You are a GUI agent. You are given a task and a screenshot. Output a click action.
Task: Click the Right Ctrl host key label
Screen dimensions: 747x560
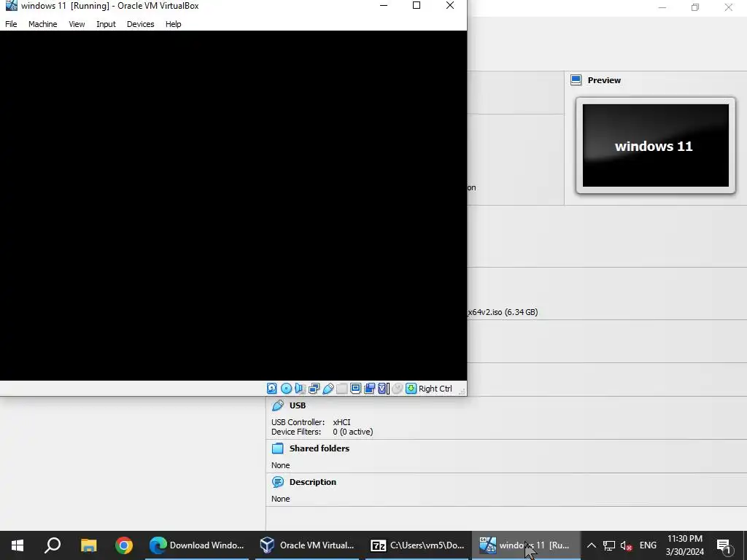tap(435, 389)
